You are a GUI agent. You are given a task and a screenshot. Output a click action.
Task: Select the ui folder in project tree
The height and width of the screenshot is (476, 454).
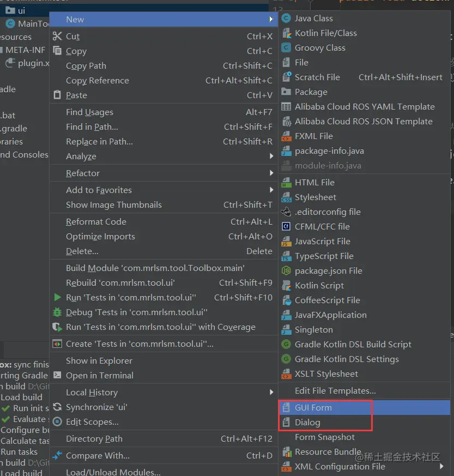click(15, 10)
